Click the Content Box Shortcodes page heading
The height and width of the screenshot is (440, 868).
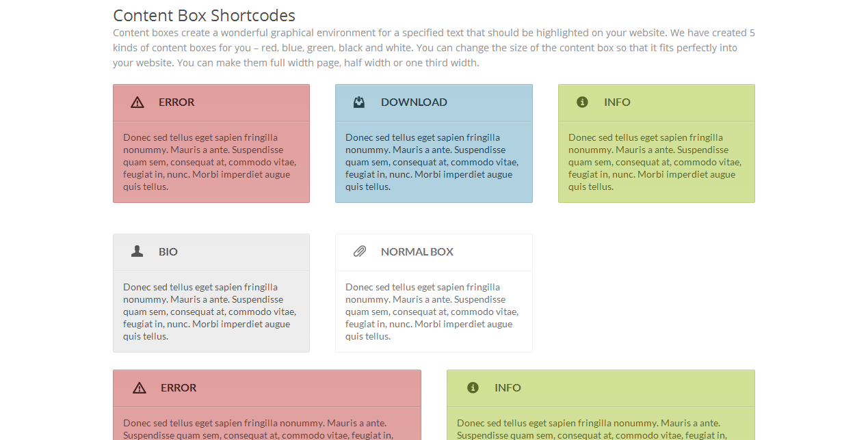pyautogui.click(x=204, y=16)
